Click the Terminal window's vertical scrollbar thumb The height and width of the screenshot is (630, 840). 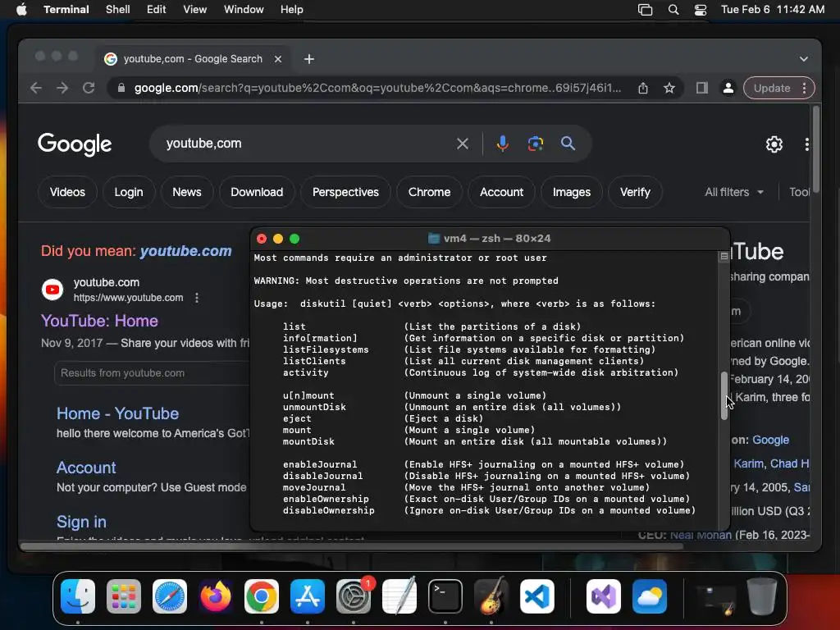coord(724,396)
